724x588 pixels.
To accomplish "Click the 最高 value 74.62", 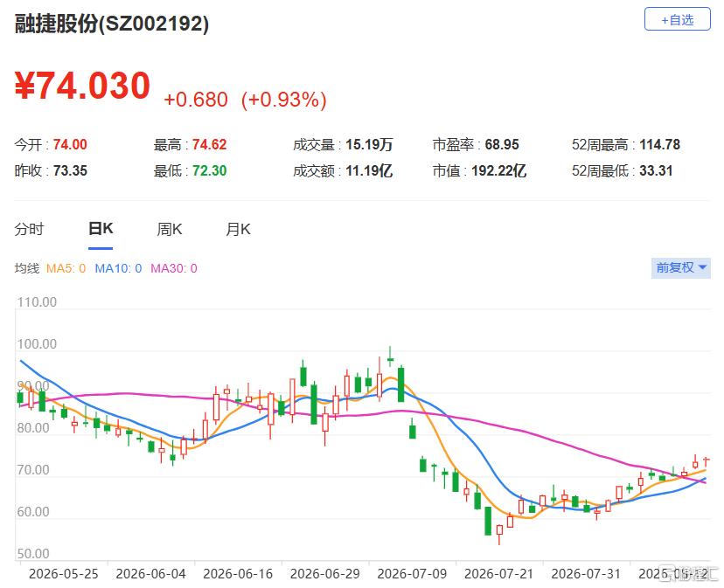I will pos(209,144).
